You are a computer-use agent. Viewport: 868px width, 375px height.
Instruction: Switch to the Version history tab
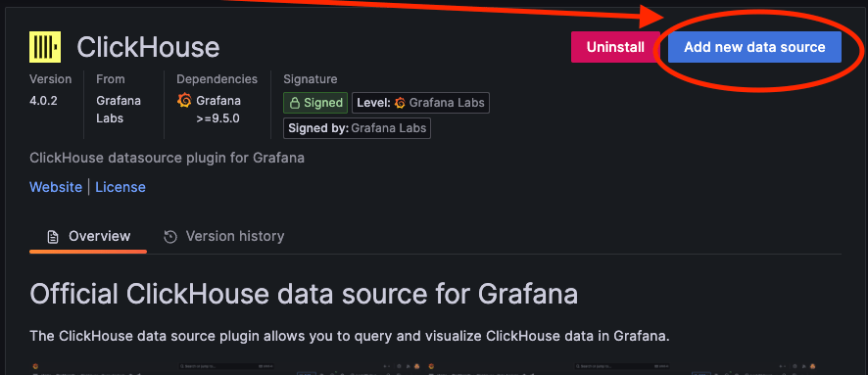[x=223, y=237]
